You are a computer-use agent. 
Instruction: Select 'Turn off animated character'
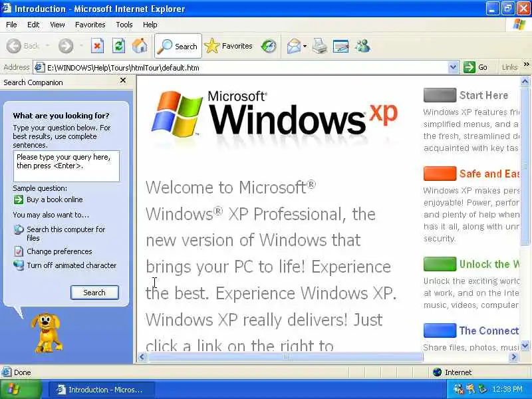(x=72, y=265)
